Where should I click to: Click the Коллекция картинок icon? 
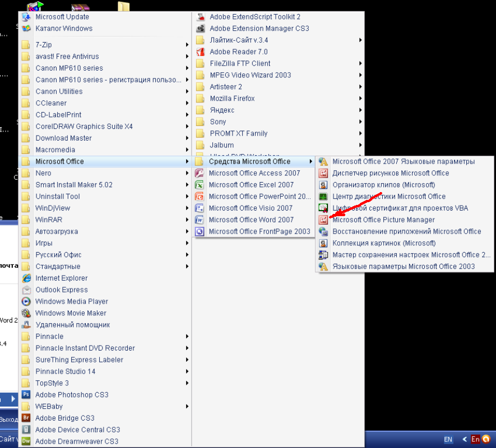323,244
